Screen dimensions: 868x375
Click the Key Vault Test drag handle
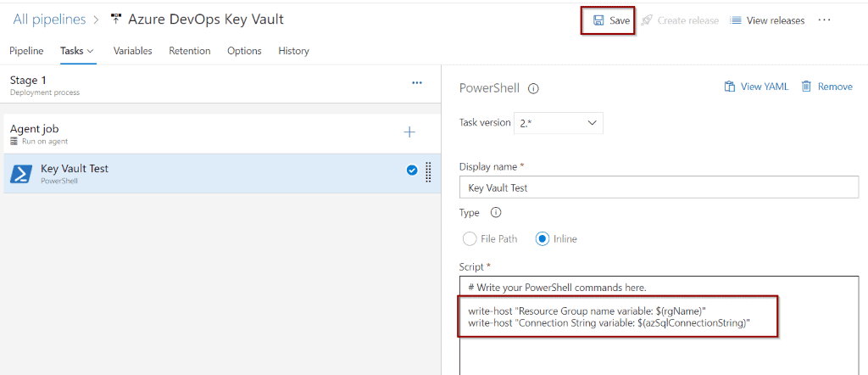click(x=428, y=171)
